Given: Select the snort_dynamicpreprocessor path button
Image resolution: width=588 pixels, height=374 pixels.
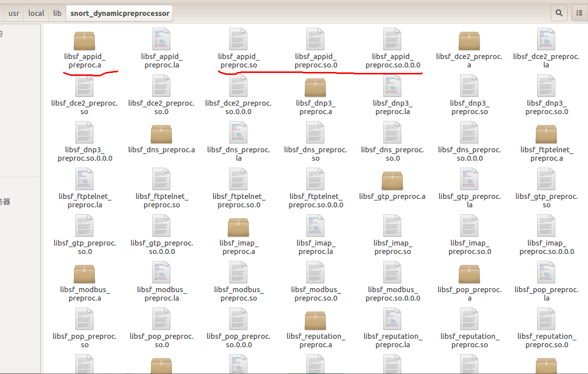Looking at the screenshot, I should [x=120, y=13].
